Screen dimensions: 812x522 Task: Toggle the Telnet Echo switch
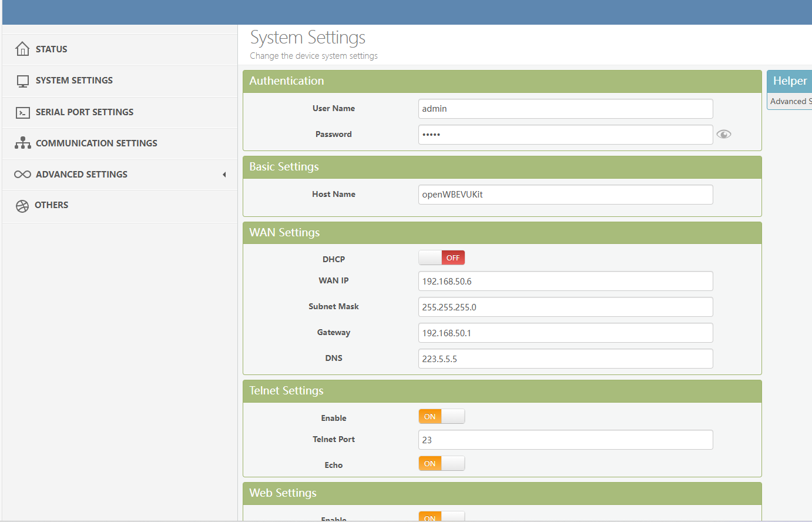click(442, 463)
